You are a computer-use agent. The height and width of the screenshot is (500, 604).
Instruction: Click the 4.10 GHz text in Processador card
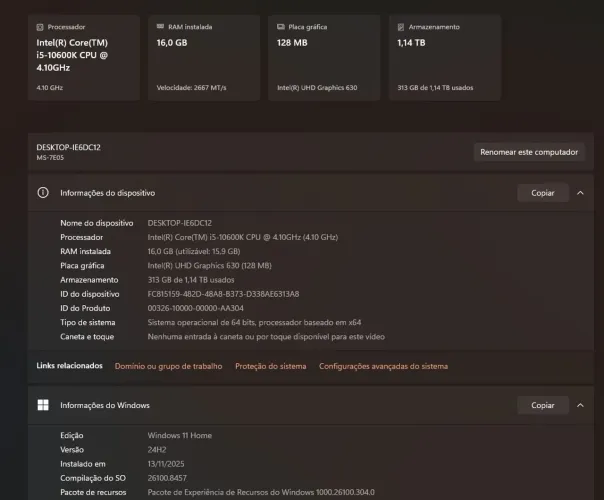tap(50, 88)
